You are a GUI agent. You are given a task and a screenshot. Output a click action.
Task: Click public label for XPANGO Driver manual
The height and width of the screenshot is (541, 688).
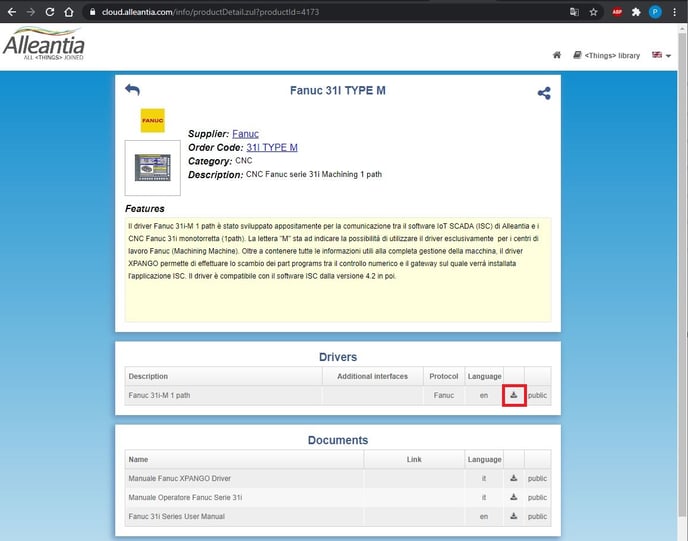pos(538,478)
